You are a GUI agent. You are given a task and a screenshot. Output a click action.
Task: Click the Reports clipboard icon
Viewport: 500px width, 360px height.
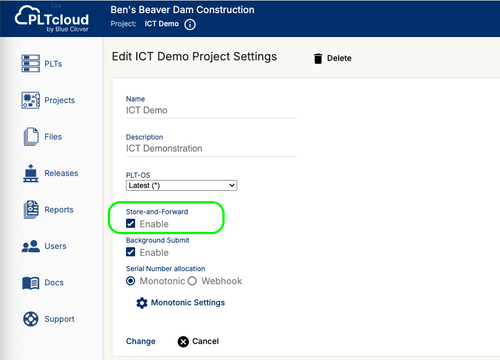[x=31, y=210]
